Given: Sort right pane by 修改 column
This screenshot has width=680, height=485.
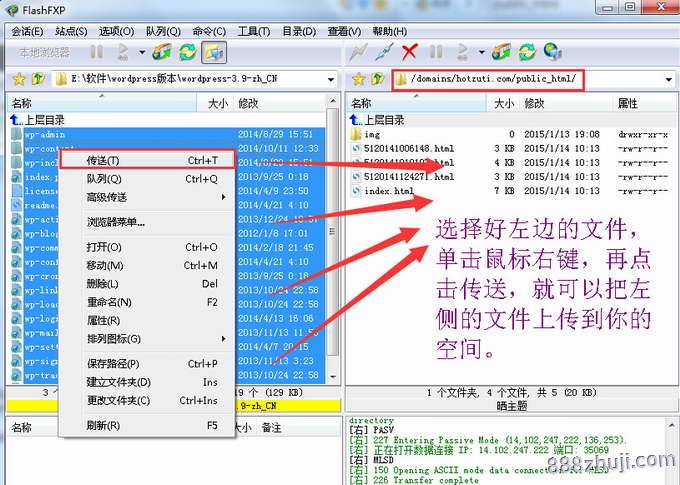Looking at the screenshot, I should point(566,103).
